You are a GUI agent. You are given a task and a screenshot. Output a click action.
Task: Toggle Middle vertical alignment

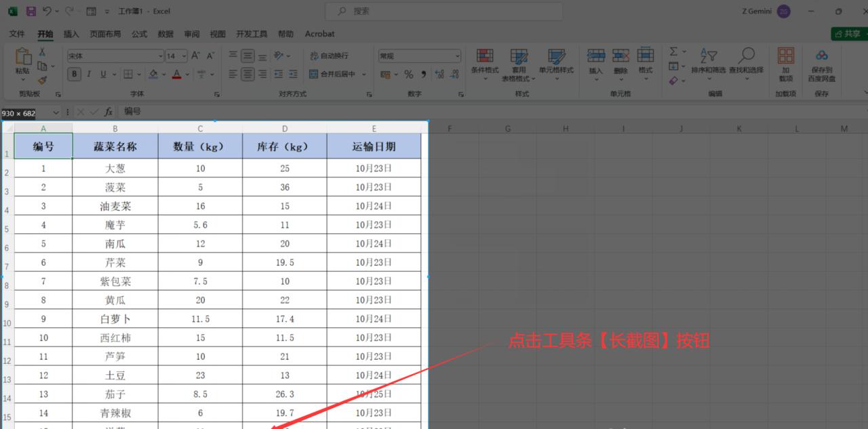tap(248, 56)
